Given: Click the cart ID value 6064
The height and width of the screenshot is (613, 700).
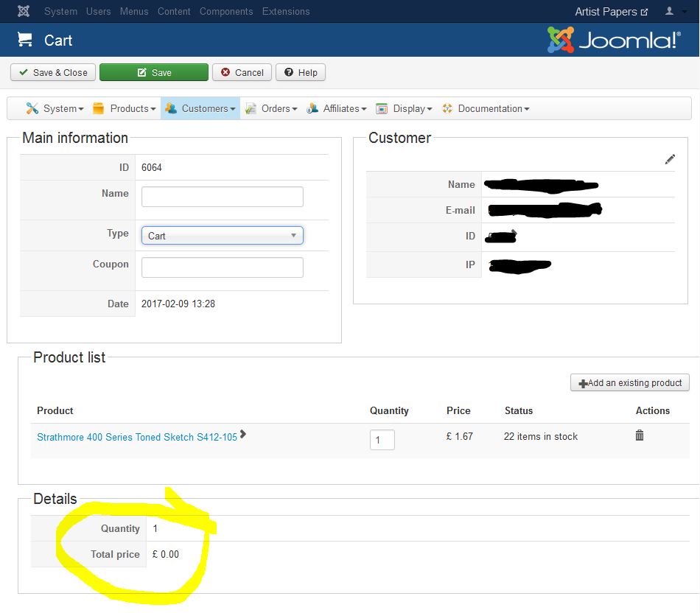Looking at the screenshot, I should 152,167.
